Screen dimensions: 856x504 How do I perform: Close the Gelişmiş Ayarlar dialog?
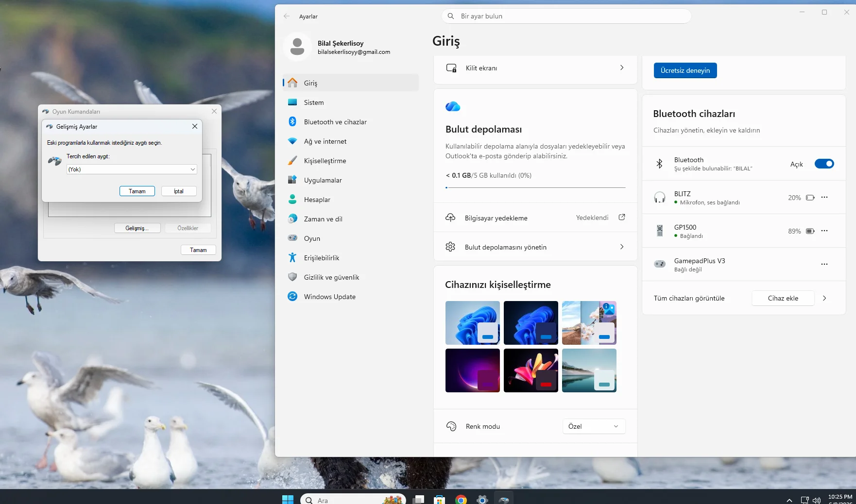click(195, 126)
